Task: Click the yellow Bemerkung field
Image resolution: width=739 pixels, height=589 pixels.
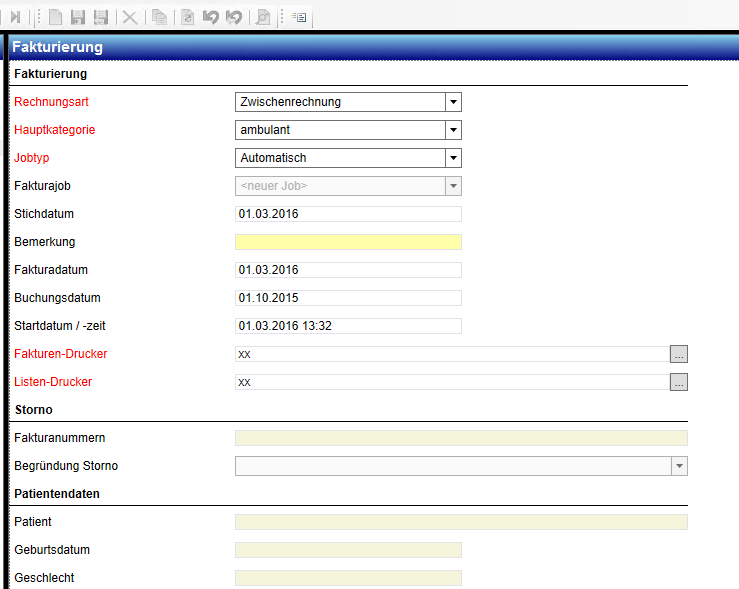Action: point(348,242)
